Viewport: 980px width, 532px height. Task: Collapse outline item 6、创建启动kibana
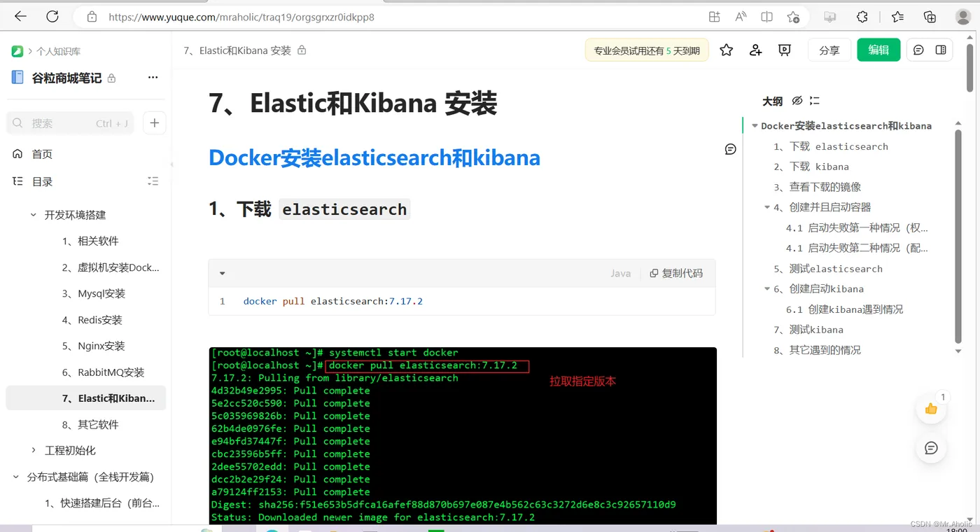(x=767, y=288)
